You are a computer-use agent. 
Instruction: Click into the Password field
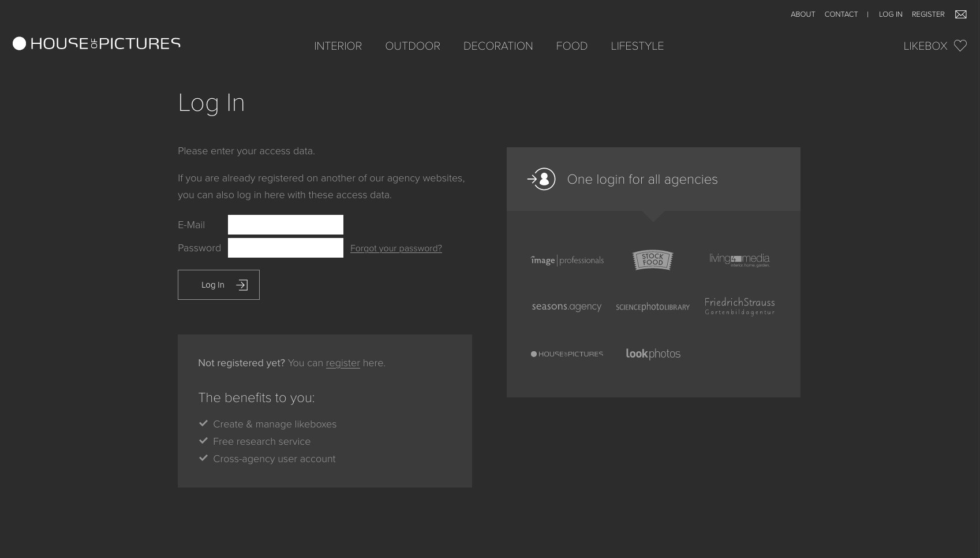click(x=285, y=248)
